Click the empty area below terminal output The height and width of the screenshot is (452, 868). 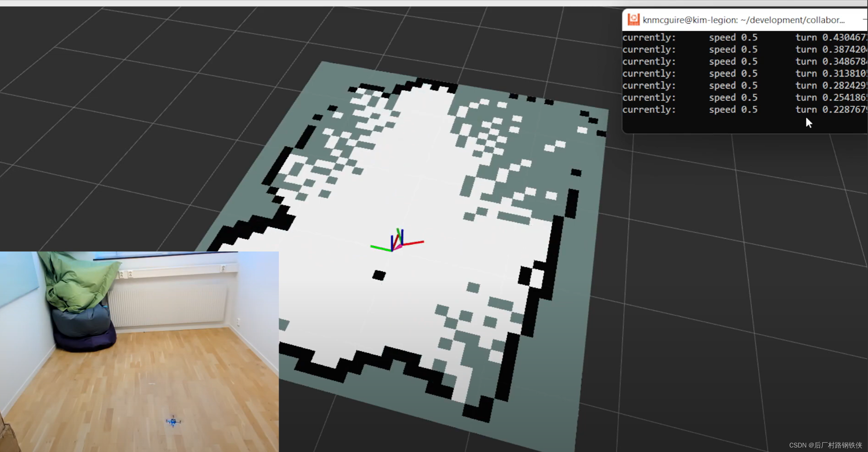pos(707,124)
